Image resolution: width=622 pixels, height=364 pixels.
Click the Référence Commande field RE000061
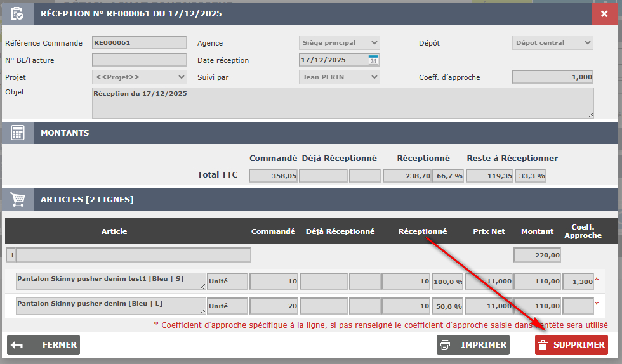point(140,43)
